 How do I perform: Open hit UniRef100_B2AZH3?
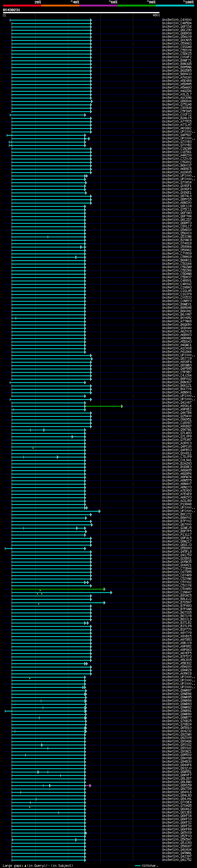[177, 464]
